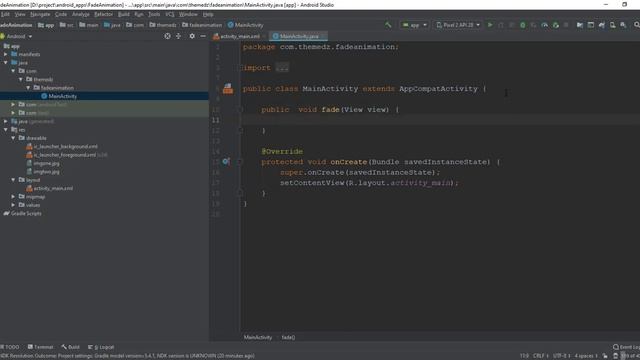Open Search Everywhere magnifier icon
The image size is (640, 360).
pyautogui.click(x=636, y=25)
